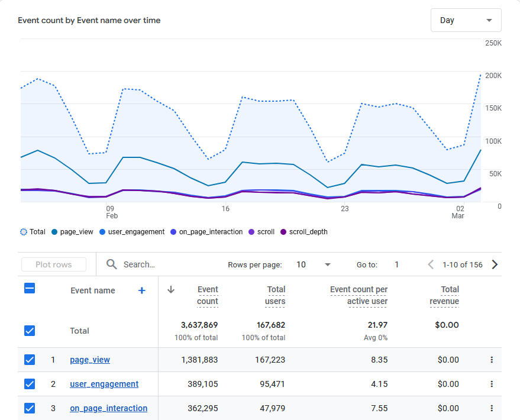This screenshot has height=420, width=520.
Task: Open the user_engagement event link
Action: point(104,384)
